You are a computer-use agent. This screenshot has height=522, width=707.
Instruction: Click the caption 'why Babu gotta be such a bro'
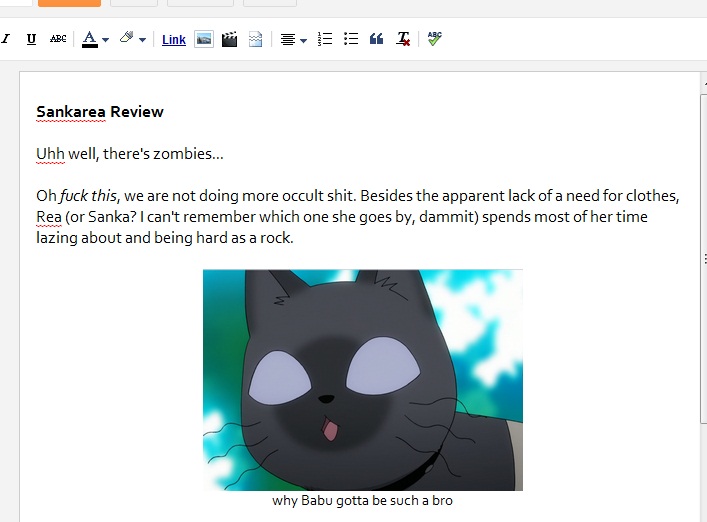point(363,500)
